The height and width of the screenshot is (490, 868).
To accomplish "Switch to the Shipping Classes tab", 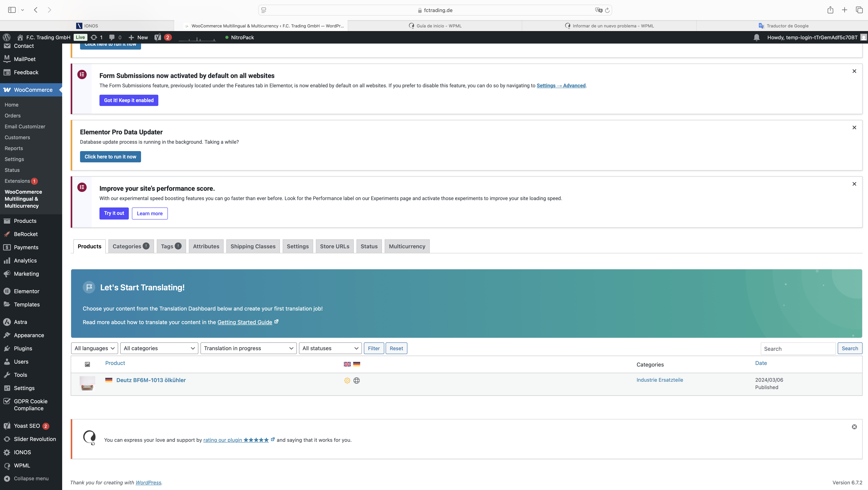I will click(x=253, y=246).
